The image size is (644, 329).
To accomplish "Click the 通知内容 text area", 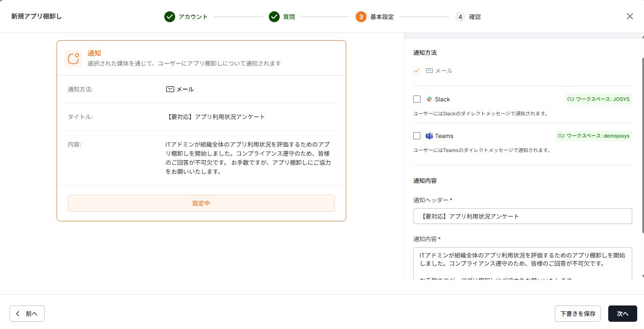I will click(x=522, y=263).
